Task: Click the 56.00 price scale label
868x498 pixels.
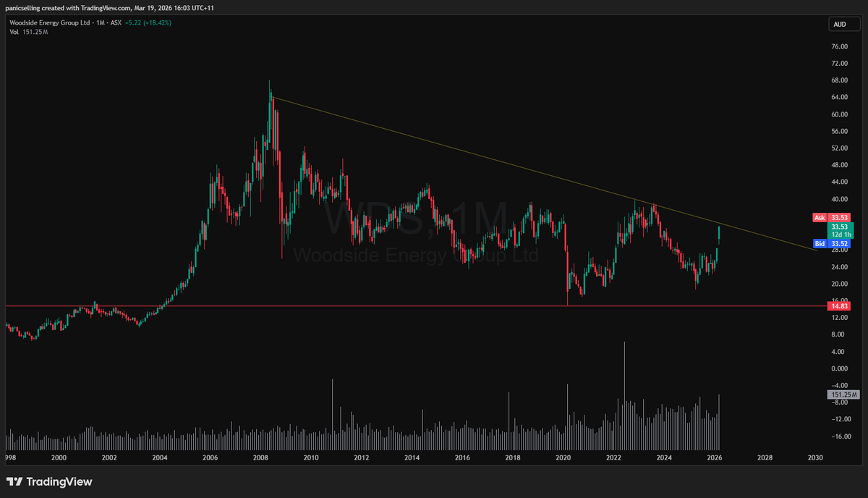Action: point(839,131)
